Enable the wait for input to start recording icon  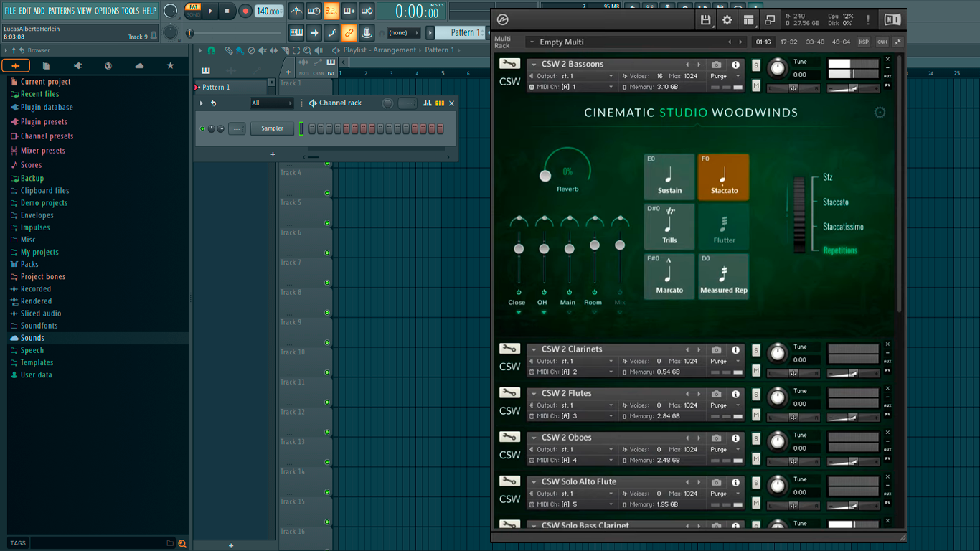314,11
